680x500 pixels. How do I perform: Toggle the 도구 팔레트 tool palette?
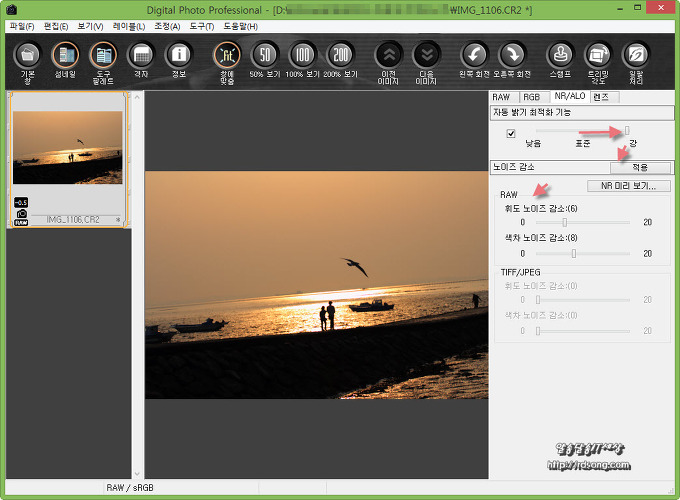point(103,57)
